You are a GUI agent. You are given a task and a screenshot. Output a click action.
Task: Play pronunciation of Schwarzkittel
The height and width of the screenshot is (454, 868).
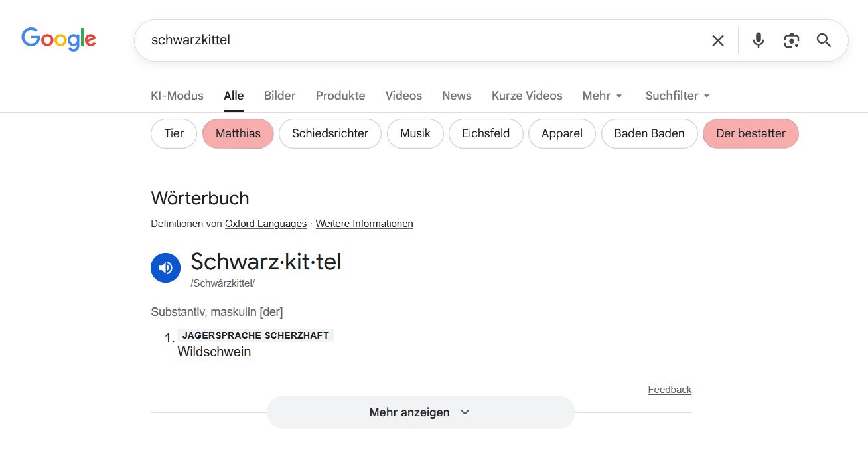(165, 267)
